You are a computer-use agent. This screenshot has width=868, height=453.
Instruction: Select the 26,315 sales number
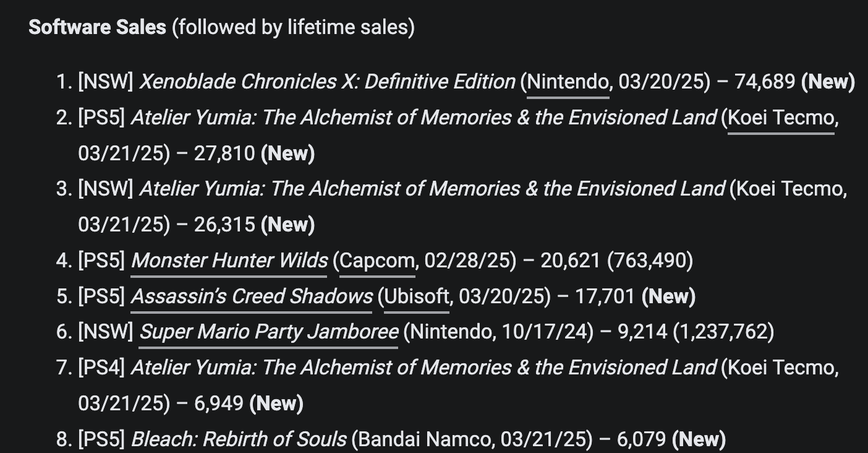click(x=224, y=225)
